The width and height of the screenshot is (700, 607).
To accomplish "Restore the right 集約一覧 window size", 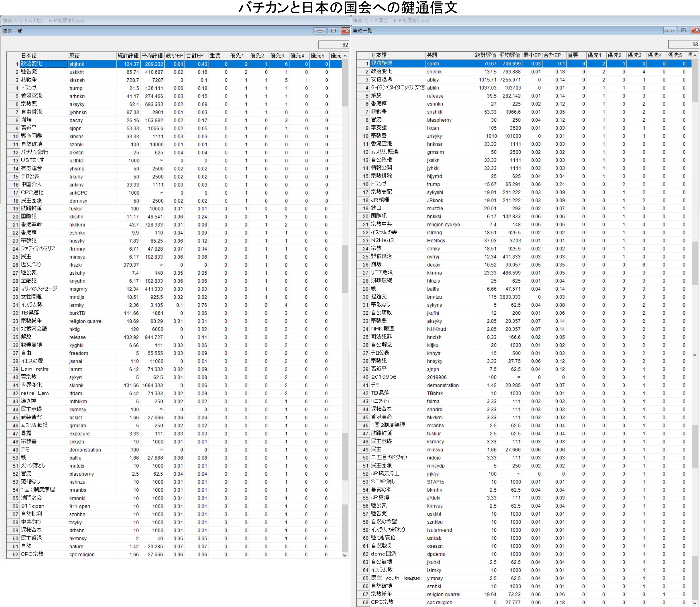I will coord(683,30).
